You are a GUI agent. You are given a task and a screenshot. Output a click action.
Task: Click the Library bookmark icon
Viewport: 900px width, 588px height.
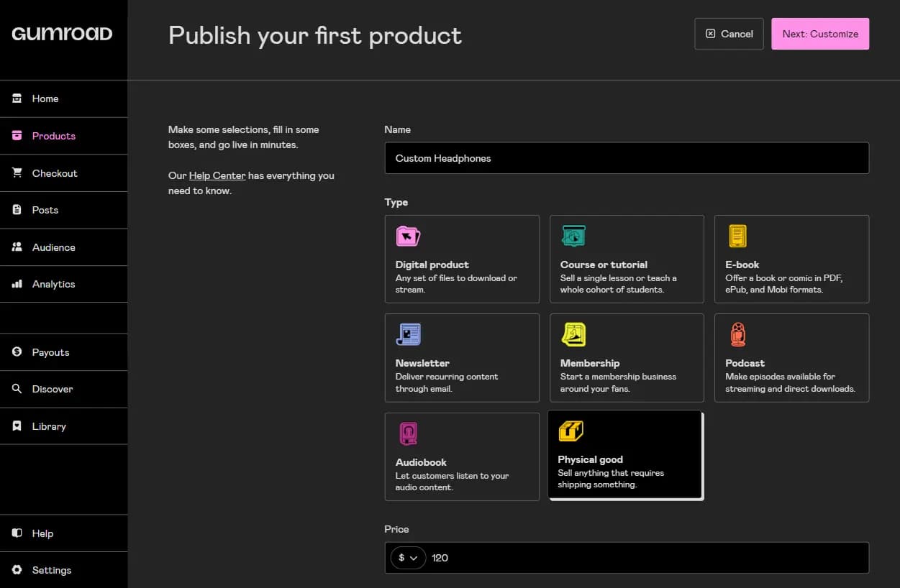17,426
